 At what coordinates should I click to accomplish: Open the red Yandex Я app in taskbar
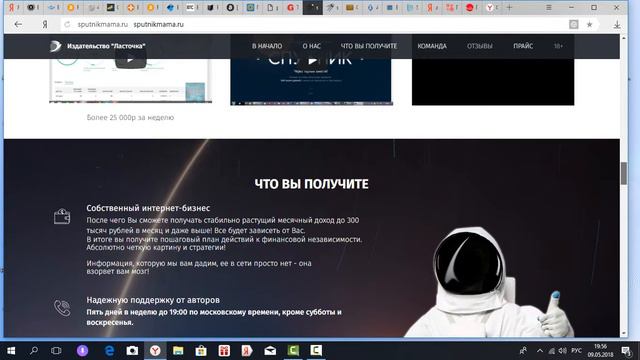[247, 351]
